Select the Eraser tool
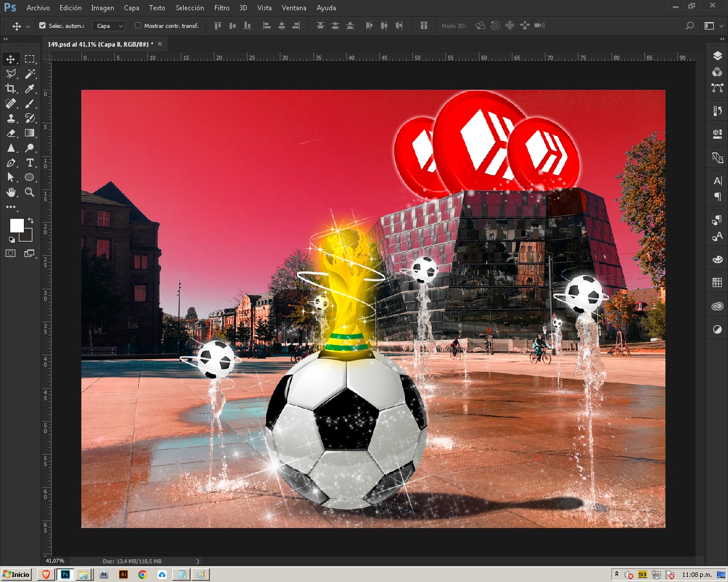The height and width of the screenshot is (582, 728). [x=11, y=133]
